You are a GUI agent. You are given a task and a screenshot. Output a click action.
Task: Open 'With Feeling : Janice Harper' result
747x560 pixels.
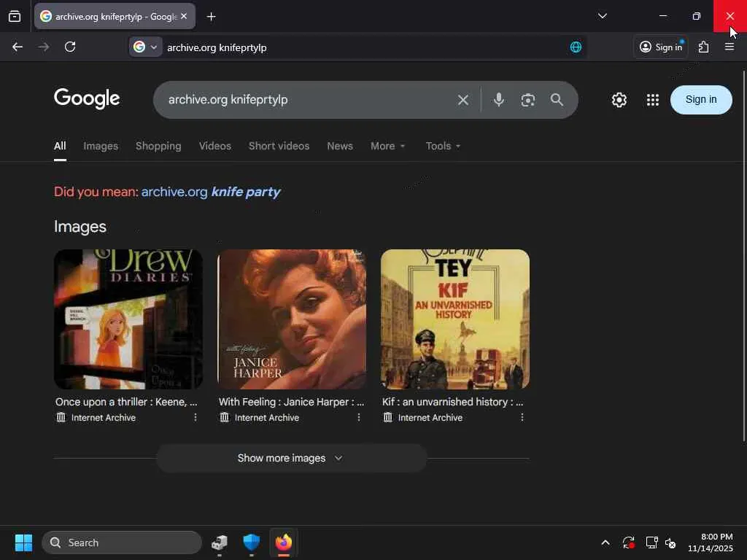[291, 402]
